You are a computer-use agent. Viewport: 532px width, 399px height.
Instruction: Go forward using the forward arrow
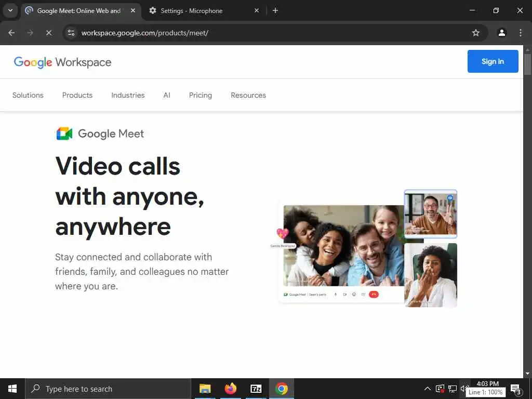click(x=30, y=33)
